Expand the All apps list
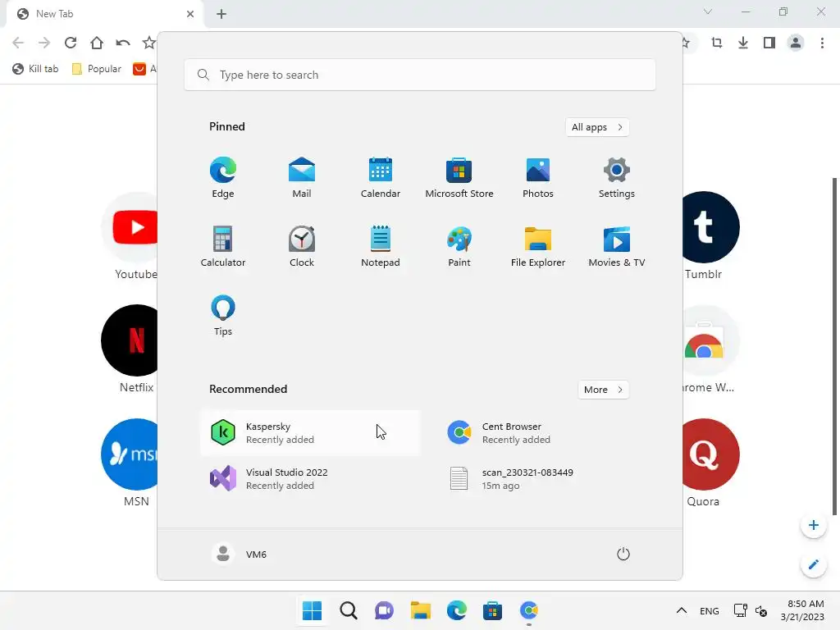840x630 pixels. (x=597, y=127)
